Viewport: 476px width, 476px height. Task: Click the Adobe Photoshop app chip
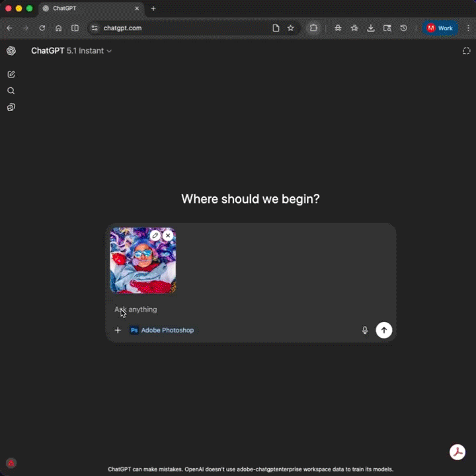tap(162, 330)
